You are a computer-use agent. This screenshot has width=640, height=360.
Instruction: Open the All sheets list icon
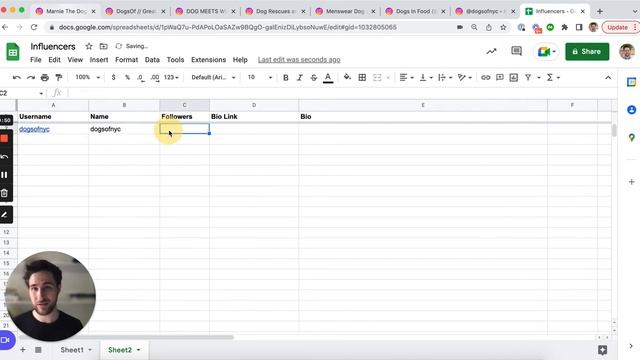coord(38,350)
